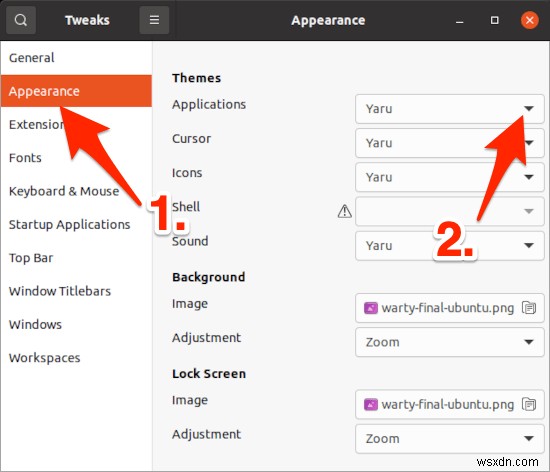This screenshot has width=550, height=472.
Task: Click the Sound label
Action: pos(190,241)
